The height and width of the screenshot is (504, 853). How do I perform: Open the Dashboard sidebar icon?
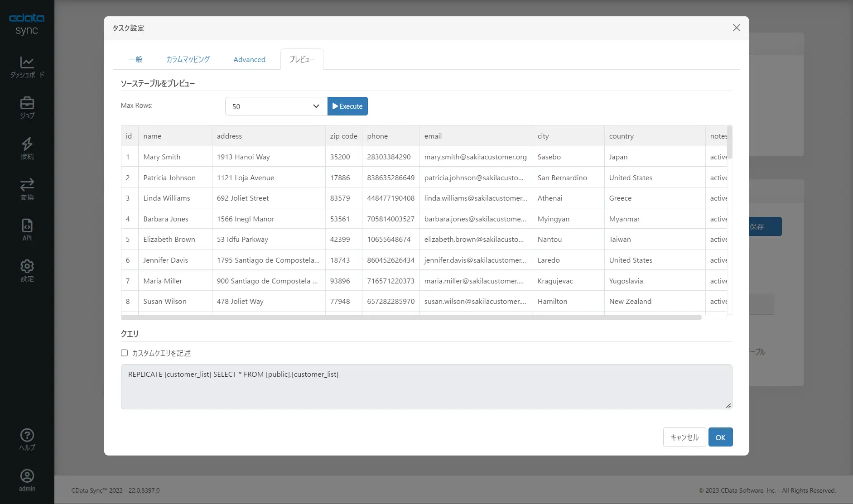coord(27,62)
